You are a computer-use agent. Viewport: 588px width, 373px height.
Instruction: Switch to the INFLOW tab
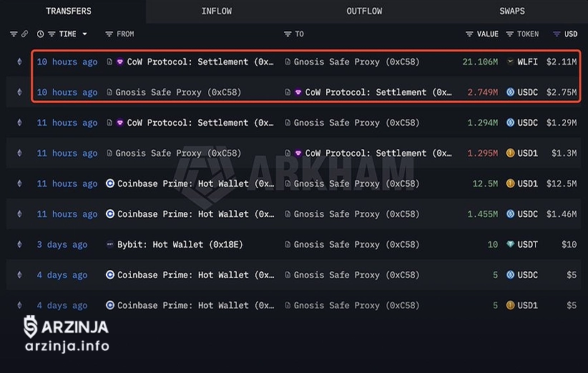(x=217, y=11)
